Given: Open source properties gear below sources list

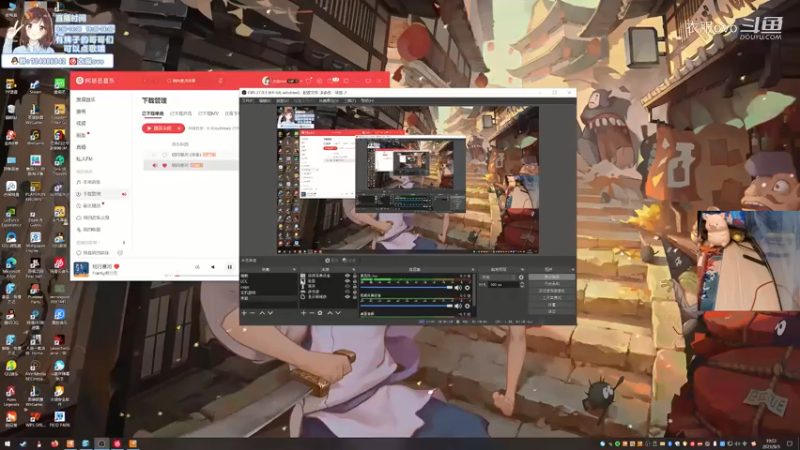Looking at the screenshot, I should (320, 313).
